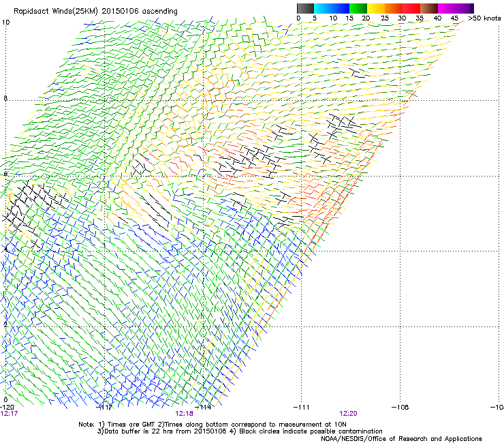Click the "30" legend scale label
The height and width of the screenshot is (443, 504).
(402, 18)
